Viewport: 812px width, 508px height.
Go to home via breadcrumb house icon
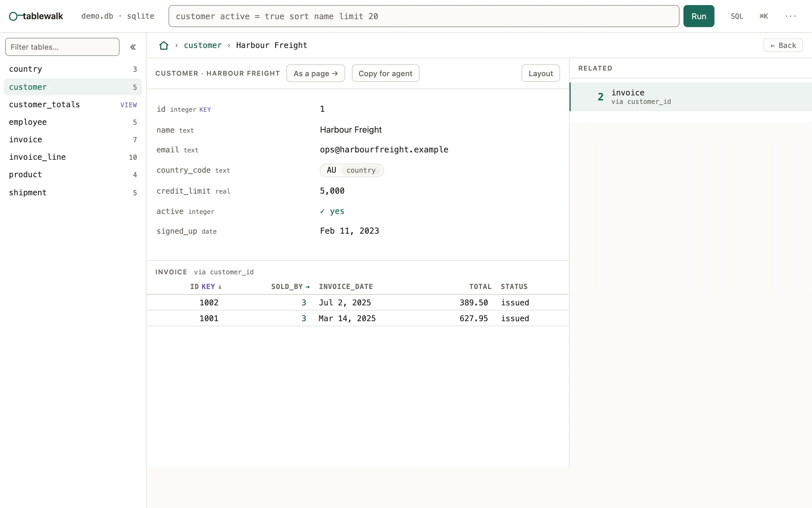click(x=164, y=45)
